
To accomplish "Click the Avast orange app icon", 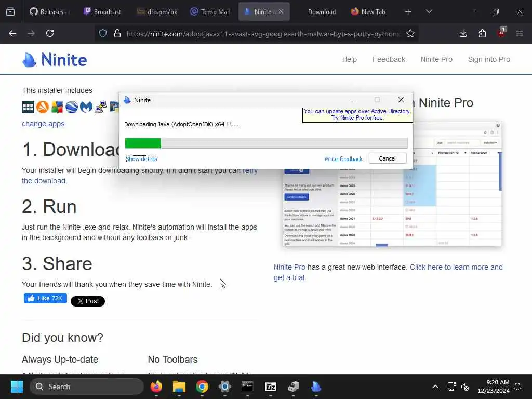I will 43,107.
